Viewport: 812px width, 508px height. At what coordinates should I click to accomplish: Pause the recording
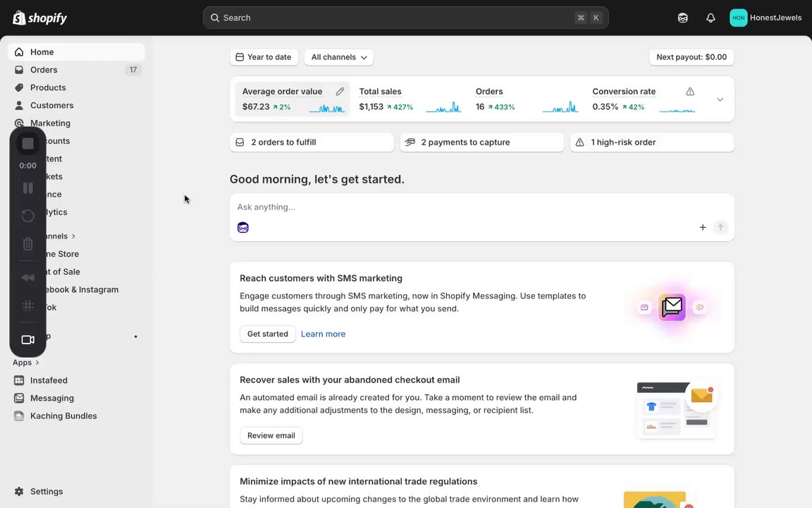[27, 188]
